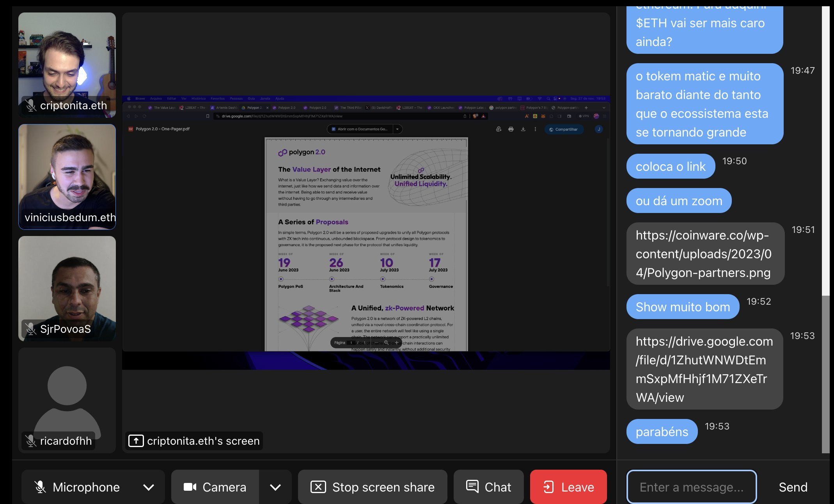Click the 'parabéns' chat message
834x504 pixels.
click(662, 432)
